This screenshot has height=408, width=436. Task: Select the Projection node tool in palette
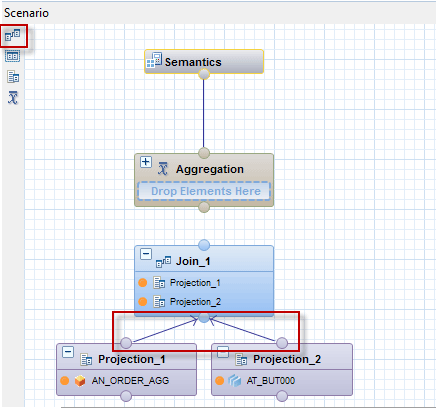point(13,77)
